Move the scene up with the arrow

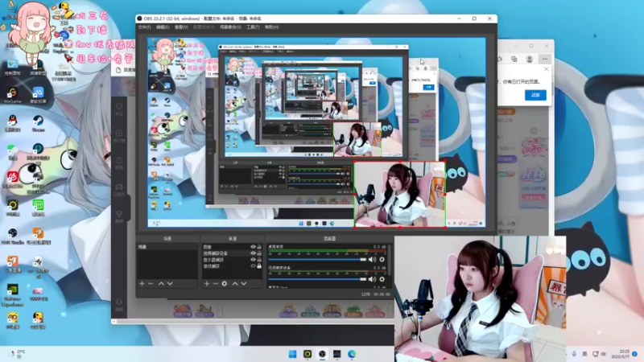[x=161, y=284]
